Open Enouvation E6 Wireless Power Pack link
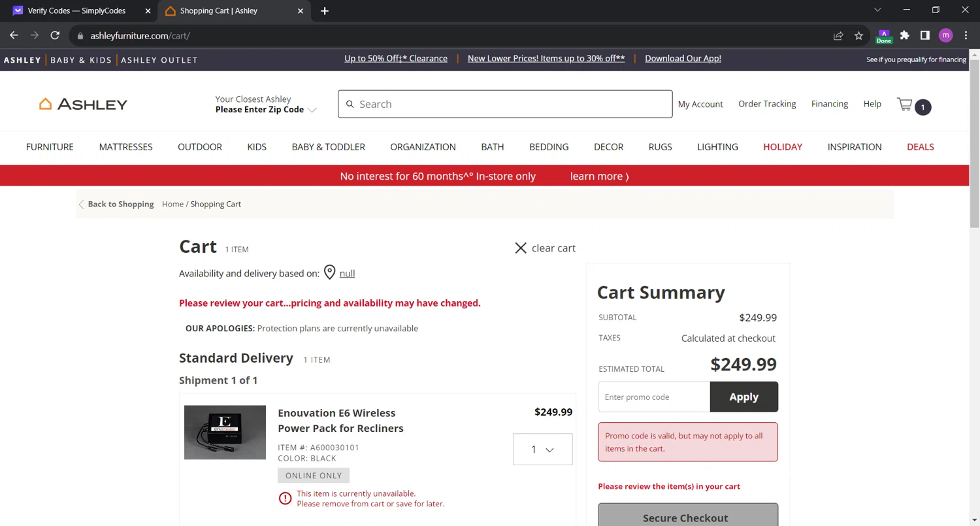 [340, 421]
